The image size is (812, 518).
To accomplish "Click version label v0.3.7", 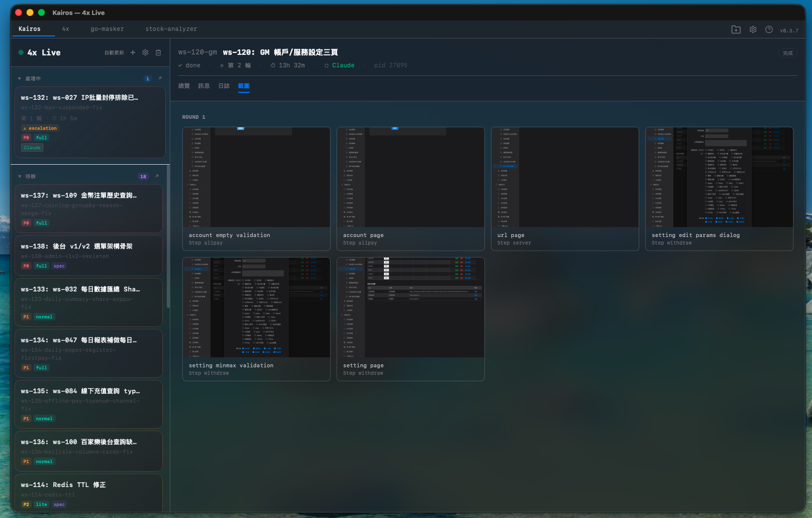I will [x=789, y=30].
